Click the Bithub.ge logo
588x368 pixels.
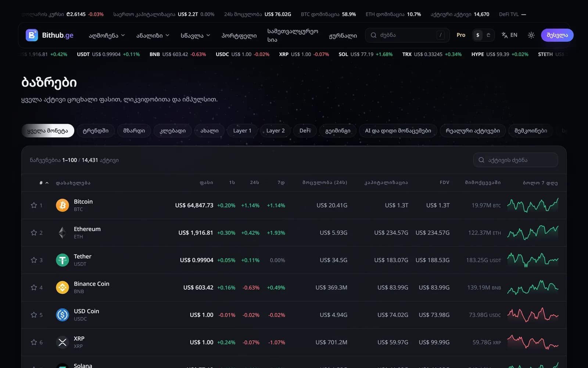click(x=50, y=35)
